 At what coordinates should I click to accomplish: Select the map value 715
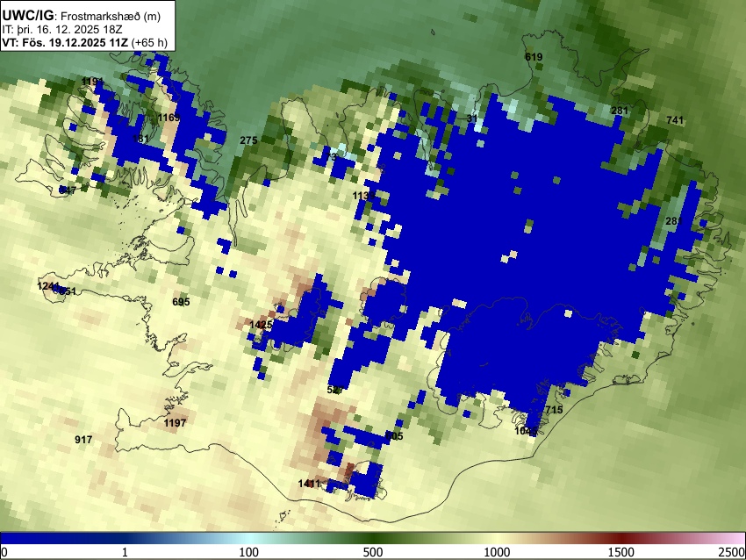[554, 410]
